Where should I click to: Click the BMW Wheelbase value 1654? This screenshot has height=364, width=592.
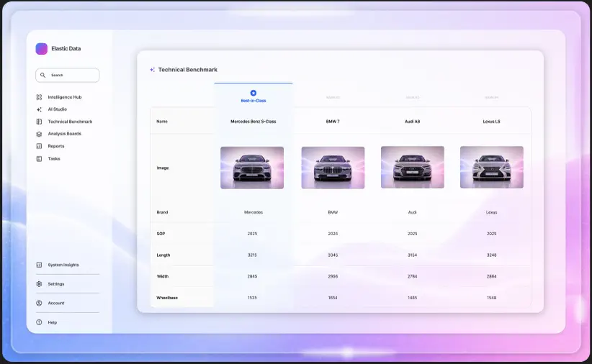point(333,298)
